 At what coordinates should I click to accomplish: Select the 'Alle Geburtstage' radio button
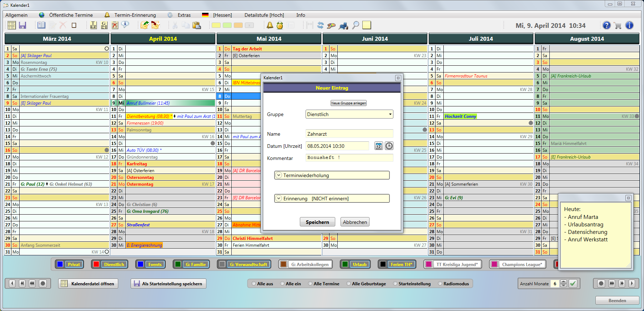[x=349, y=284]
